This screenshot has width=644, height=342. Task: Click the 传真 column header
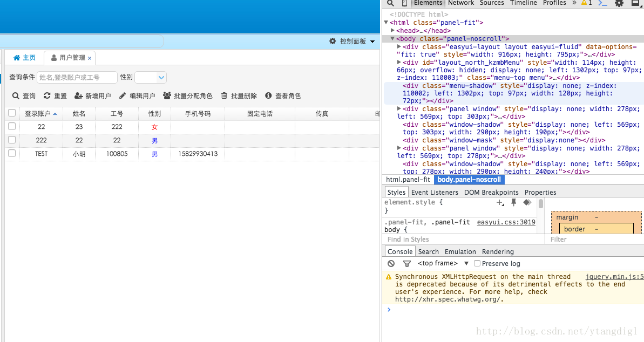[322, 114]
